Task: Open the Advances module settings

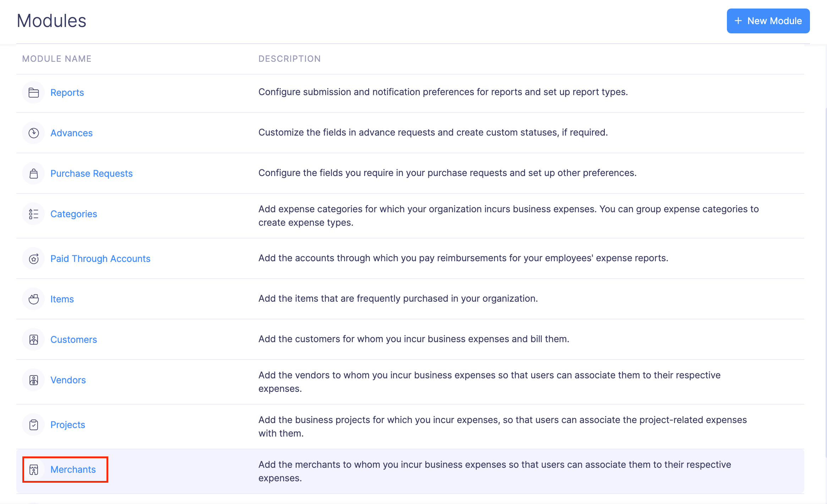Action: (x=71, y=133)
